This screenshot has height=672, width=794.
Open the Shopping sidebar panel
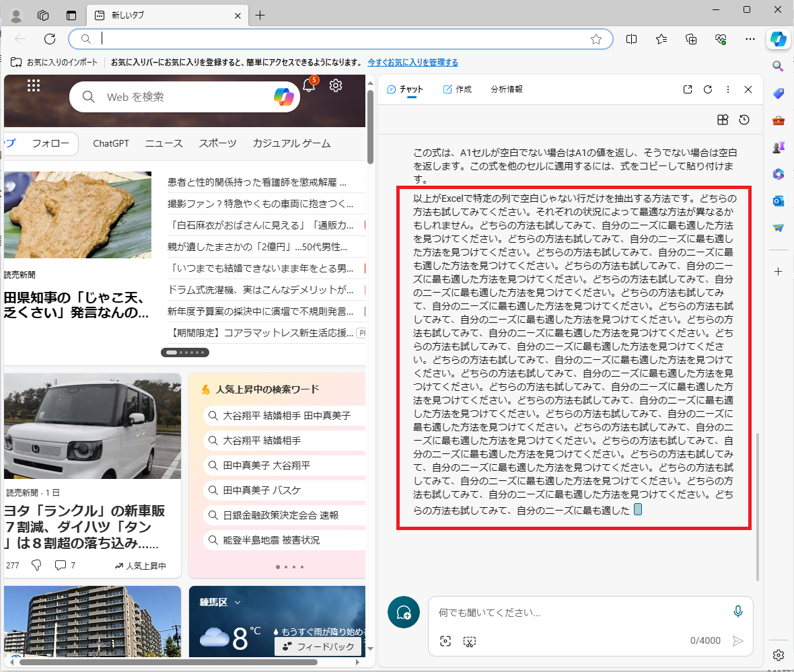tap(778, 93)
